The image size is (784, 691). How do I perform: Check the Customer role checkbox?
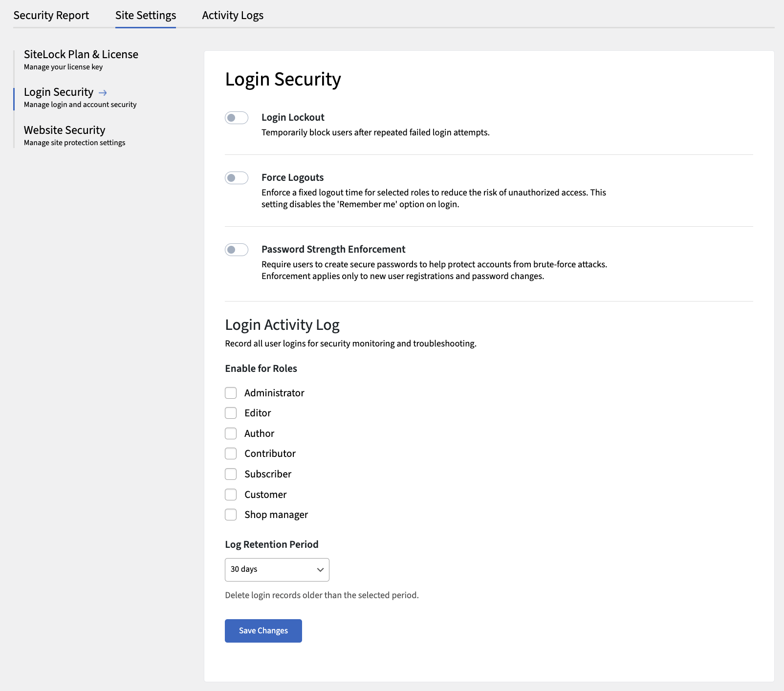pyautogui.click(x=230, y=494)
